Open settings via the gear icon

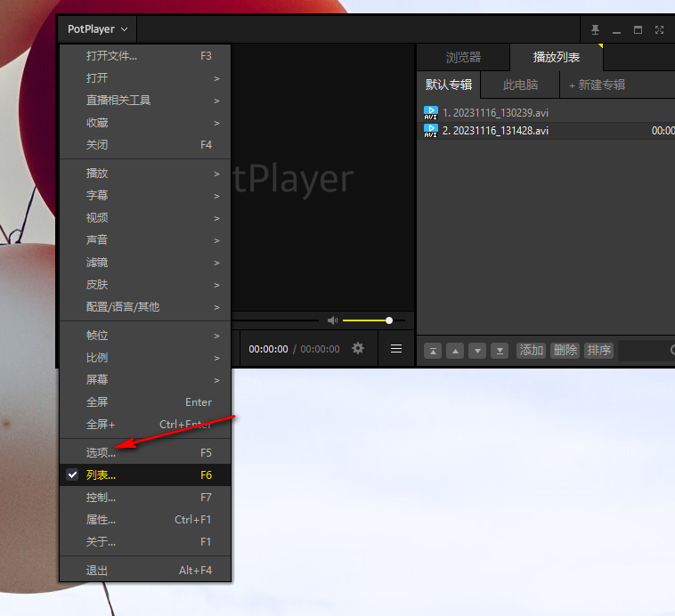(358, 348)
